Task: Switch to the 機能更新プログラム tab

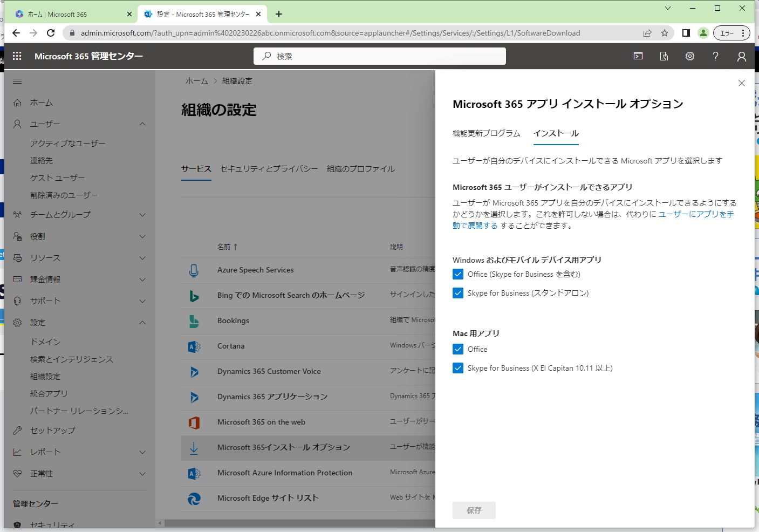Action: (486, 133)
